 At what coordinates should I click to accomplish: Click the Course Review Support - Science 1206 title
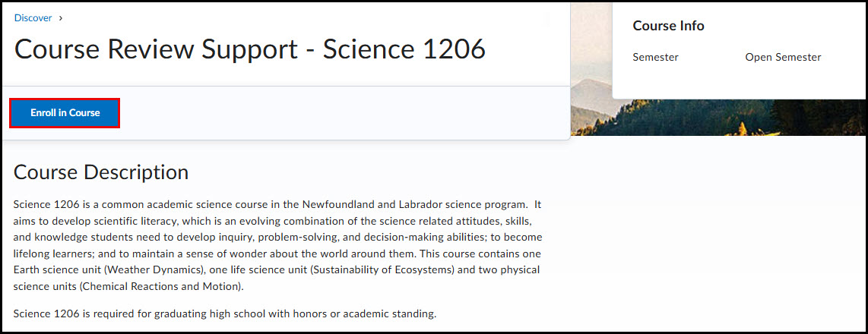(249, 49)
